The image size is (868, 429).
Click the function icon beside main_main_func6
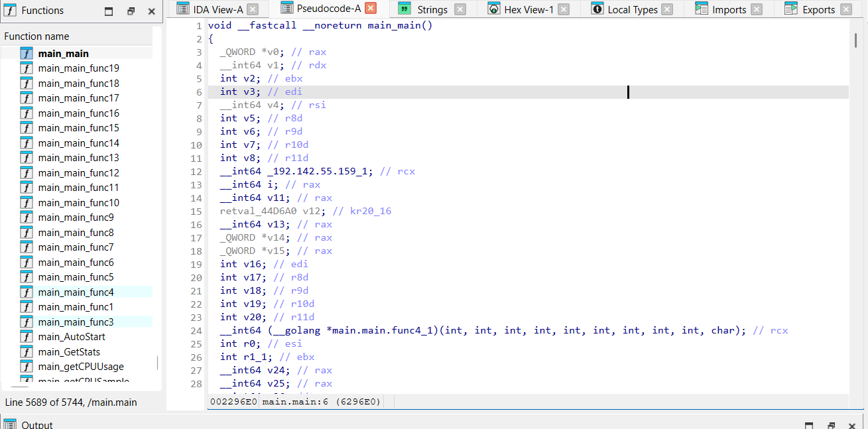(x=27, y=263)
